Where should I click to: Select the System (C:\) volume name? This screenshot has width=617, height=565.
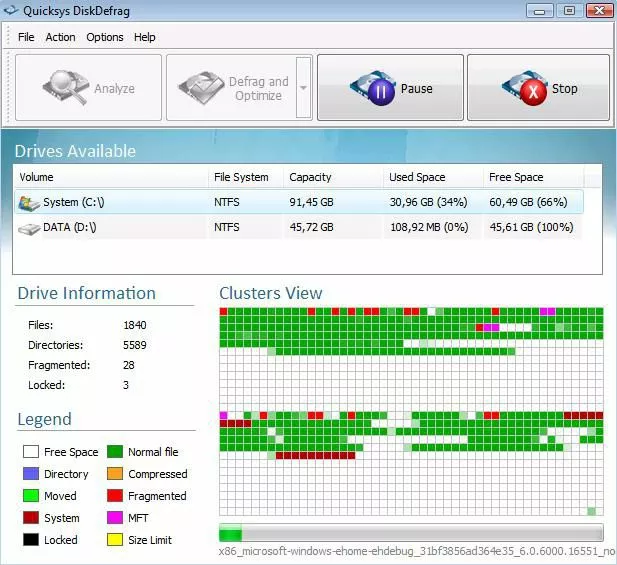point(74,202)
